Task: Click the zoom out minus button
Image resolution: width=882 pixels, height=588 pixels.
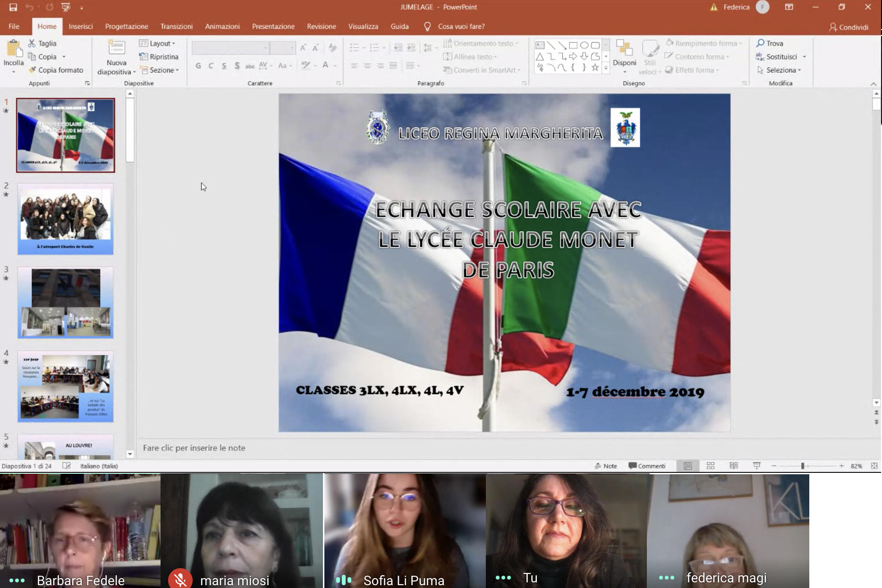Action: pyautogui.click(x=774, y=466)
